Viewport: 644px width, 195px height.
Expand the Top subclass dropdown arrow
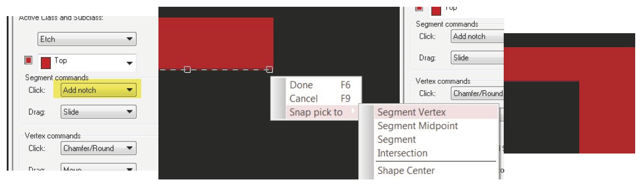tap(129, 63)
